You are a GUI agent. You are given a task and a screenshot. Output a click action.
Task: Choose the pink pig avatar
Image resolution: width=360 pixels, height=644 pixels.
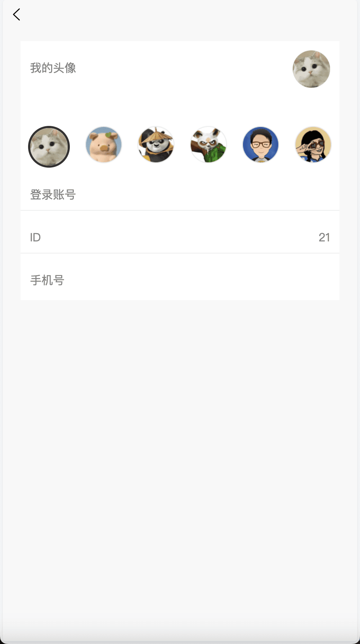104,145
